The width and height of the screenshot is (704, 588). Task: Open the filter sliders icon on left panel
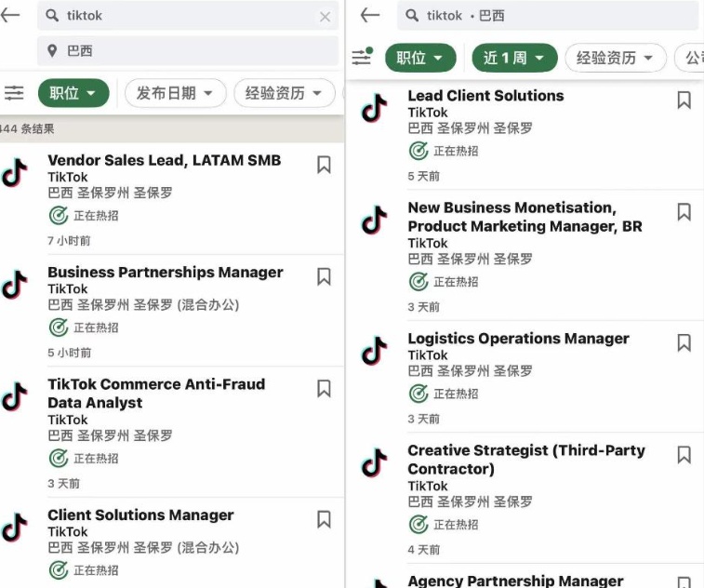(14, 93)
